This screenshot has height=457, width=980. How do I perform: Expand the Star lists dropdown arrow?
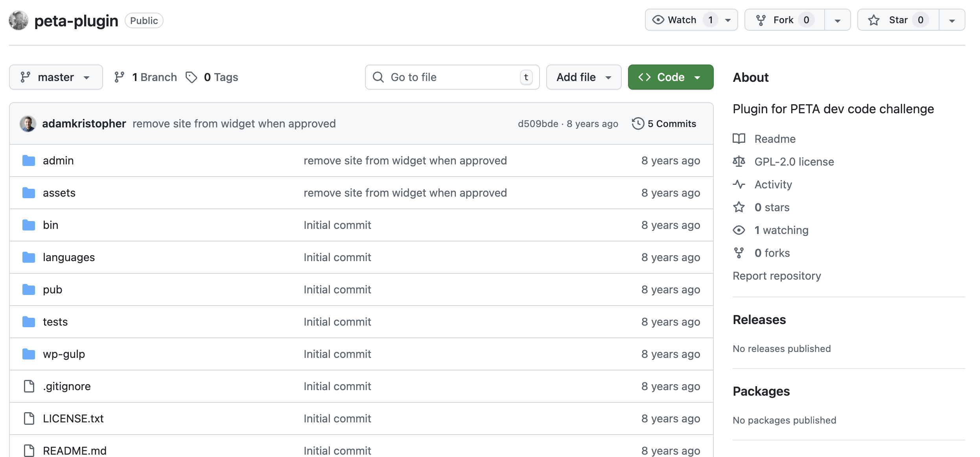952,20
